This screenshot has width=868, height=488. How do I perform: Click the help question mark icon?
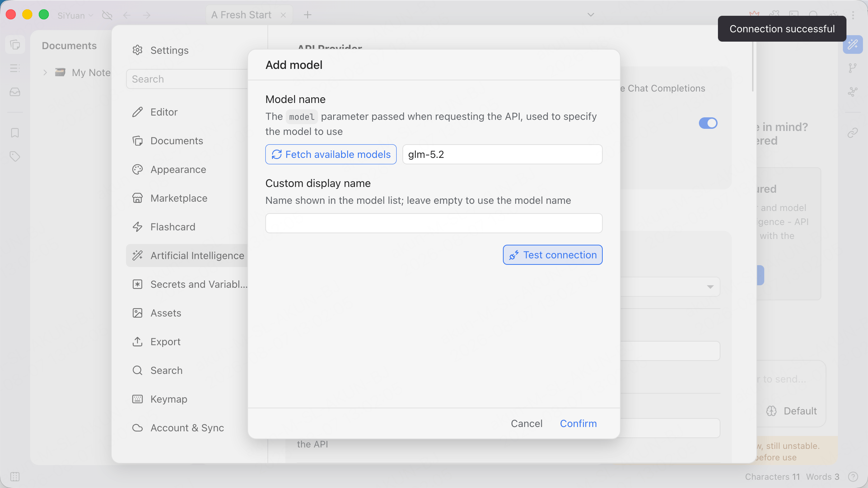point(853,477)
